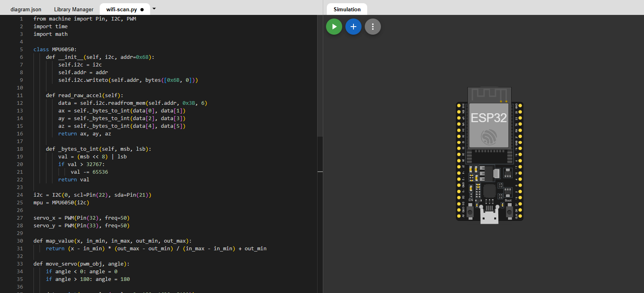Click the unsaved dot on the wifi-scan.py tab

[x=142, y=9]
